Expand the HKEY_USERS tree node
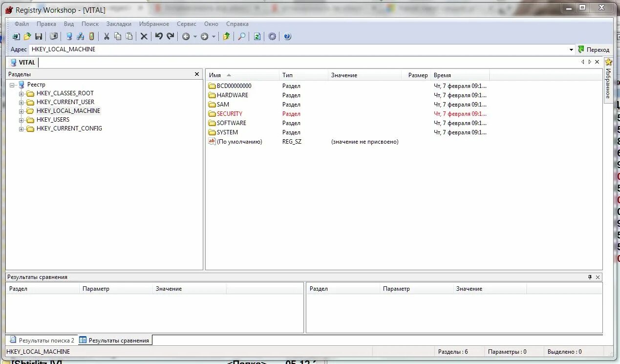Viewport: 620px width, 364px height. 21,120
